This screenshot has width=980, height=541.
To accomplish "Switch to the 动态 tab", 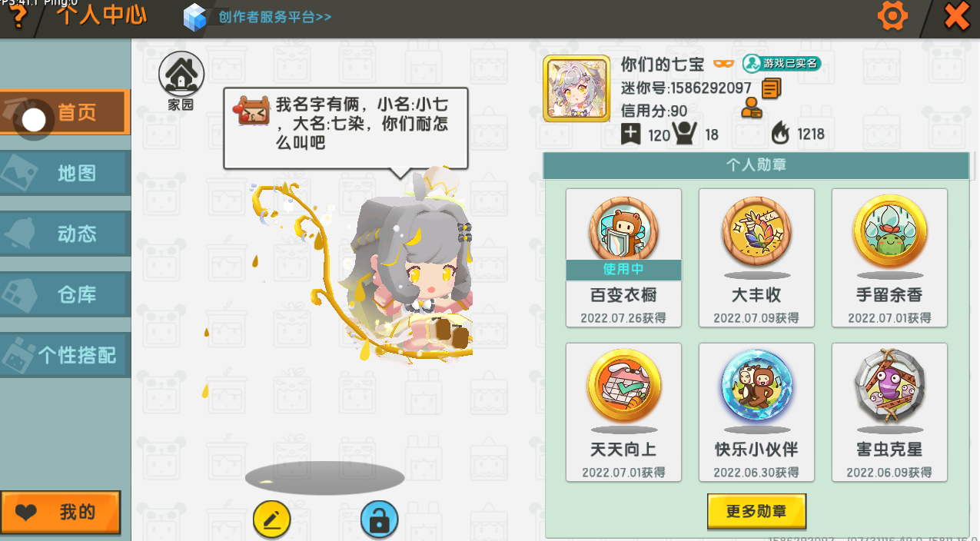I will pyautogui.click(x=64, y=234).
